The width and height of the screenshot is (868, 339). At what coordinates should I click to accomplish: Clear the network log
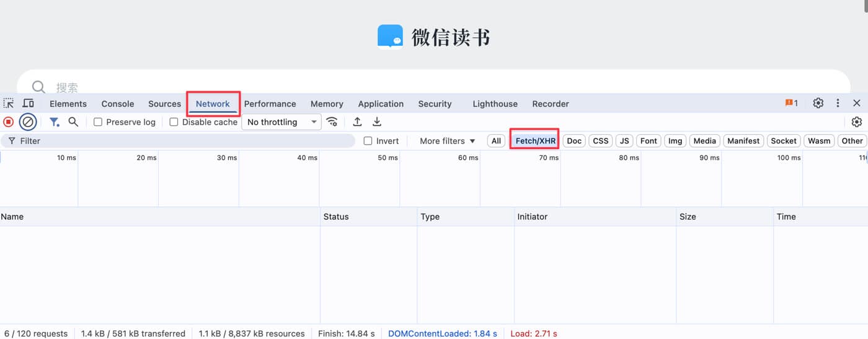click(28, 122)
